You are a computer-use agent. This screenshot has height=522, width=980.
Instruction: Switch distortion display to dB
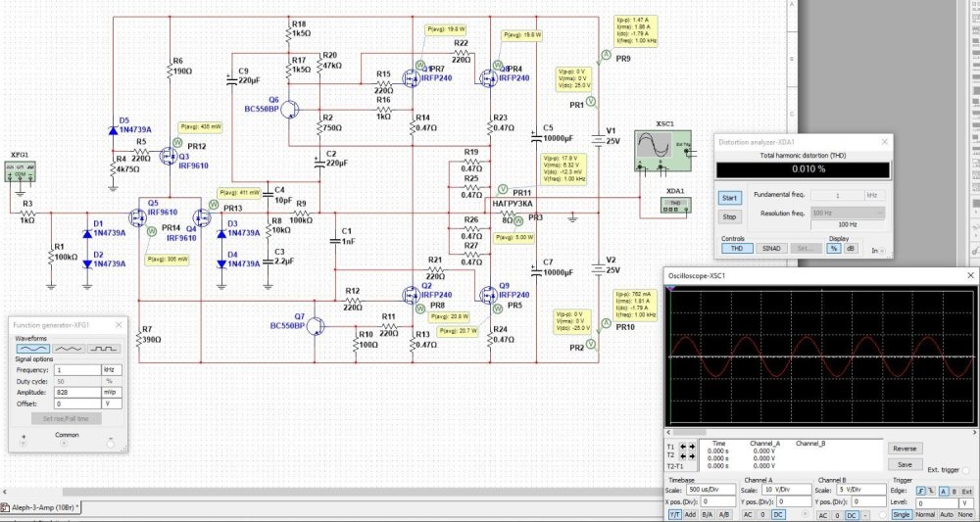[x=851, y=249]
